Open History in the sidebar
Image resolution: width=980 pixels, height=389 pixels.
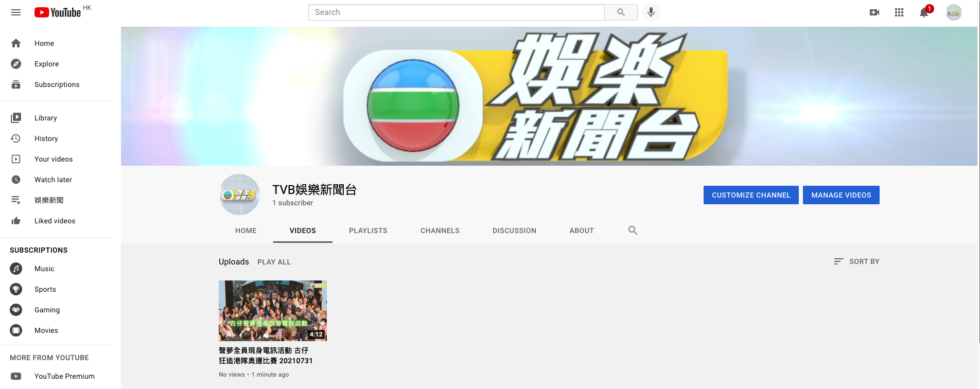[46, 138]
